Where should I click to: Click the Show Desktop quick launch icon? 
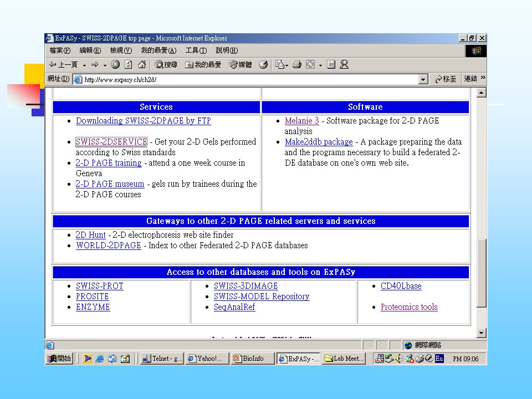point(125,359)
